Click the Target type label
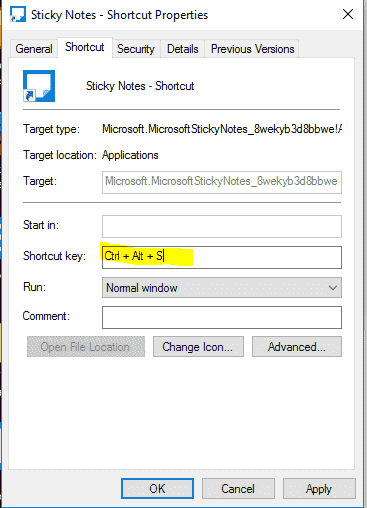 click(51, 129)
